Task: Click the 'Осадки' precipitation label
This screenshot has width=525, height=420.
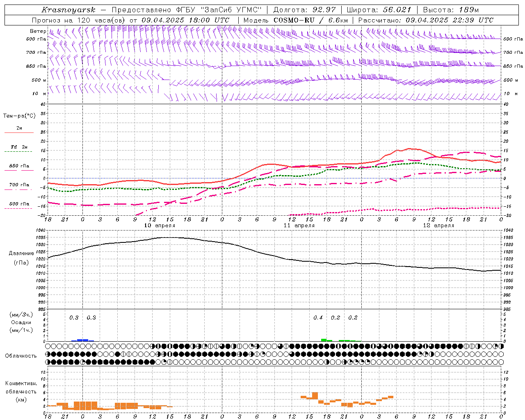Action: [x=21, y=322]
